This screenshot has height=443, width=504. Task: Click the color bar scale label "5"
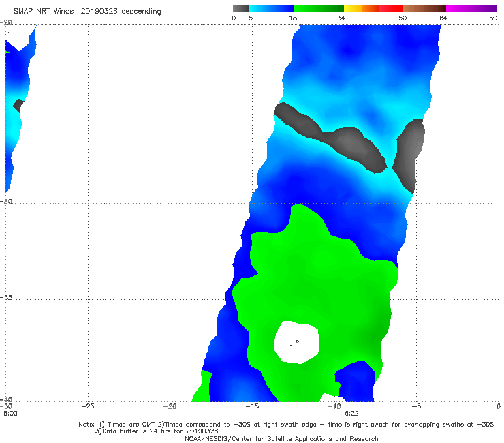pyautogui.click(x=251, y=18)
